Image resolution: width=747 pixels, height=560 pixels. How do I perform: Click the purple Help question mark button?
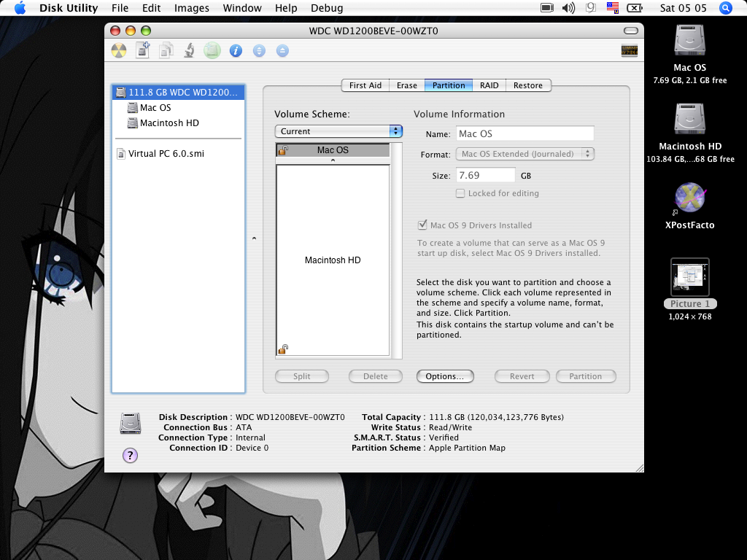pyautogui.click(x=130, y=455)
